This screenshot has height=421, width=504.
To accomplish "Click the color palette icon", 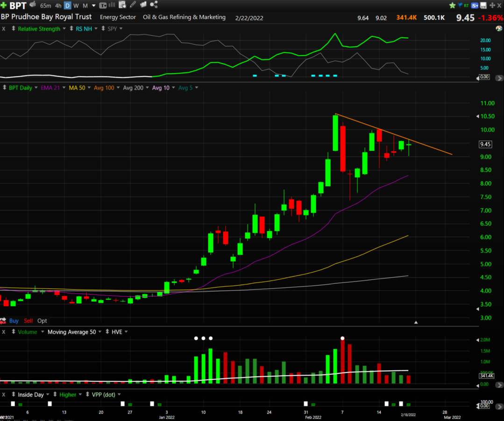I will tap(499, 28).
